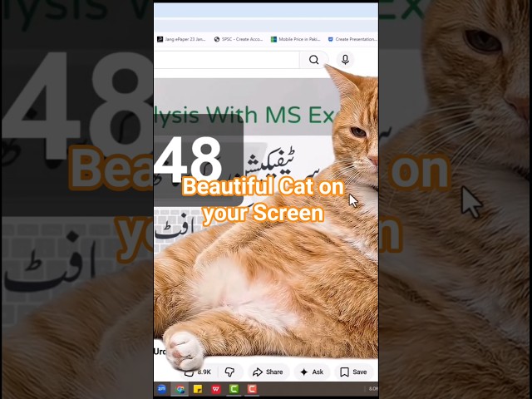Open Sticky Notes from the taskbar

198,389
